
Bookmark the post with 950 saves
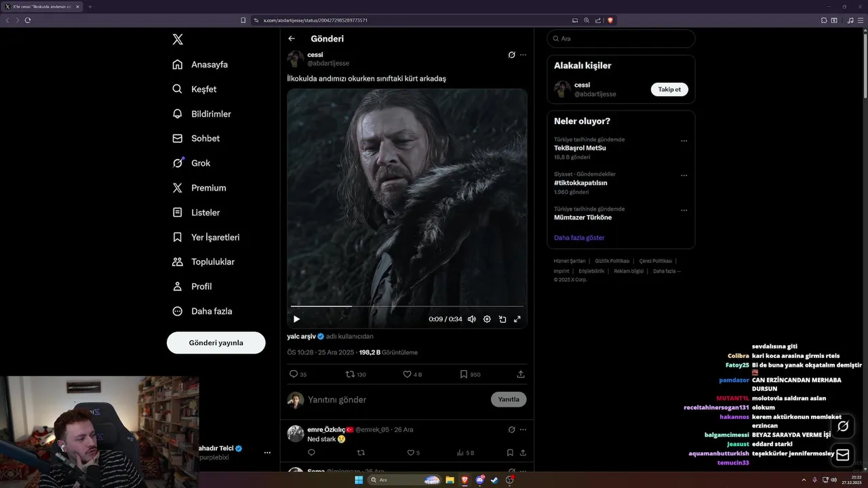click(x=464, y=374)
